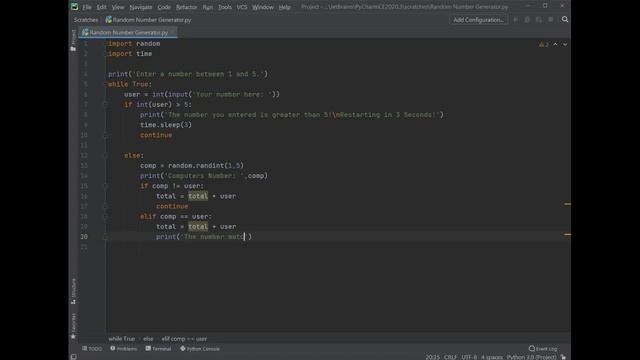The height and width of the screenshot is (360, 640).
Task: Open the Problems tool window
Action: click(x=124, y=349)
